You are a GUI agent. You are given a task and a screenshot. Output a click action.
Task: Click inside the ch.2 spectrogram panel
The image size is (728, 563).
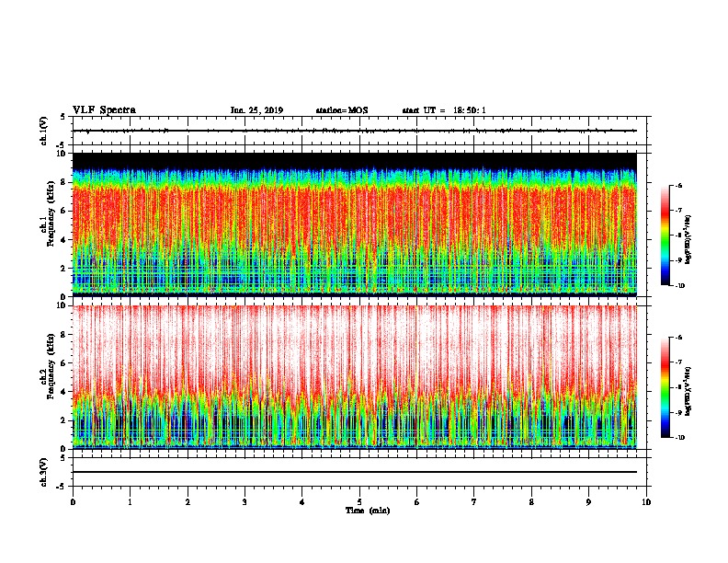tap(355, 377)
